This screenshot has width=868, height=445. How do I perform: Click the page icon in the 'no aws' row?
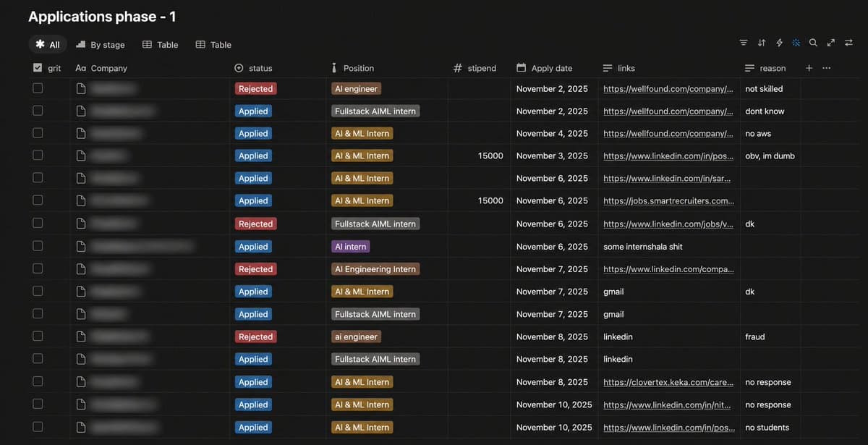(x=81, y=134)
